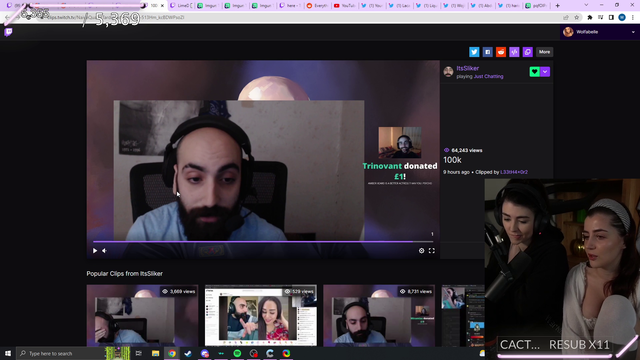Open the tab search chevron in Chrome
This screenshot has width=640, height=360.
(586, 5)
